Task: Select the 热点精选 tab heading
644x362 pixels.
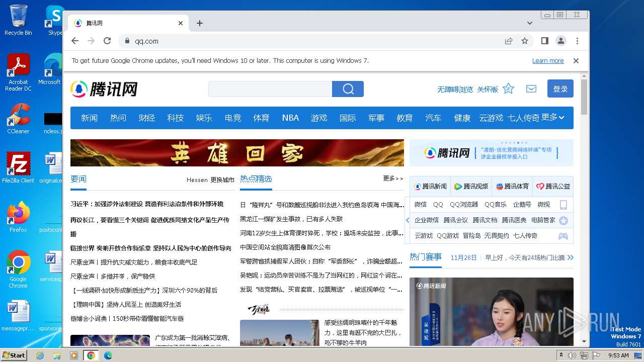Action: tap(256, 179)
